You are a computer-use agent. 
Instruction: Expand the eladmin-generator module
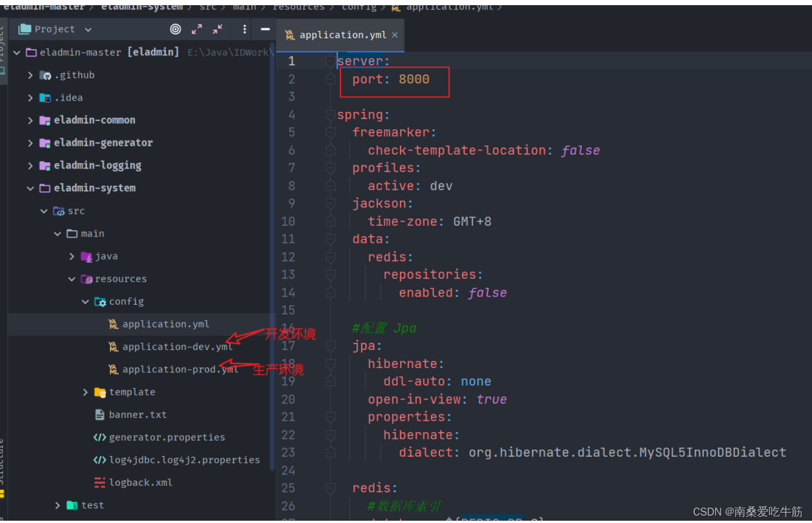tap(30, 143)
